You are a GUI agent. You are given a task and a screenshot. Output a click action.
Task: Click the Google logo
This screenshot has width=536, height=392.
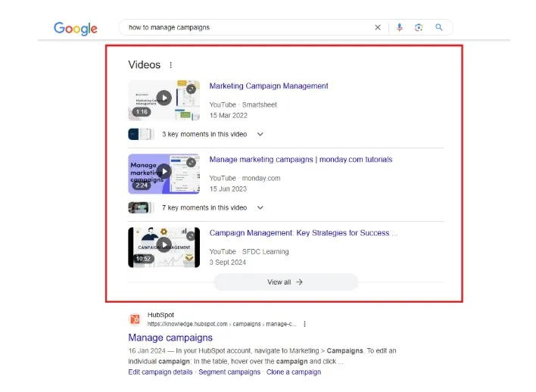coord(76,28)
